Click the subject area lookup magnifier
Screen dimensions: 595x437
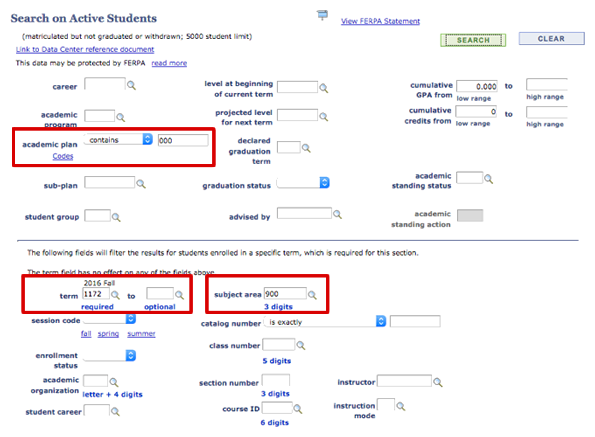click(312, 295)
